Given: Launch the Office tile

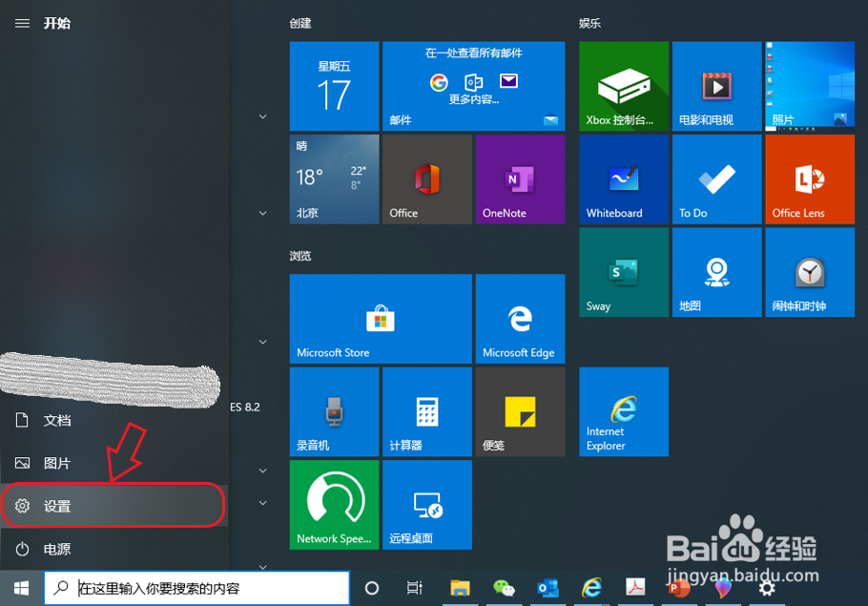Looking at the screenshot, I should (x=426, y=178).
